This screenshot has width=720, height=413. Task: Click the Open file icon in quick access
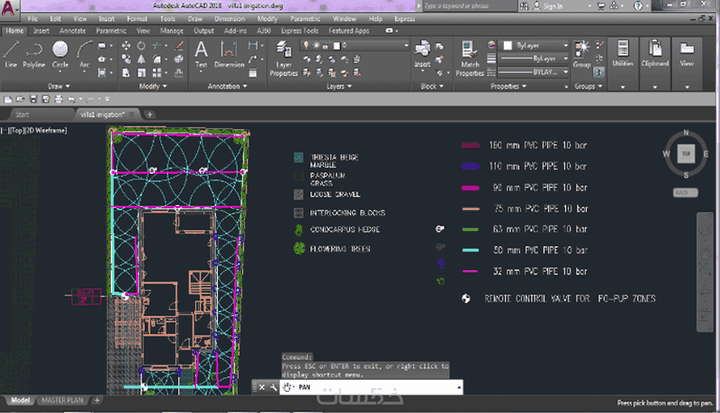[x=20, y=99]
